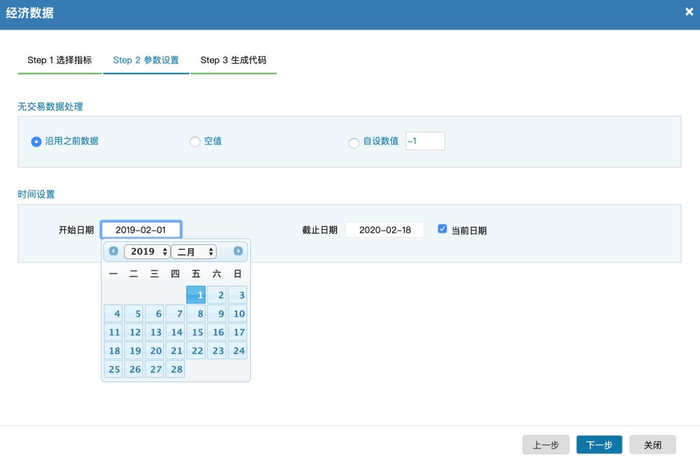Click the 关闭 button
Viewport: 700px width, 461px height.
tap(653, 444)
